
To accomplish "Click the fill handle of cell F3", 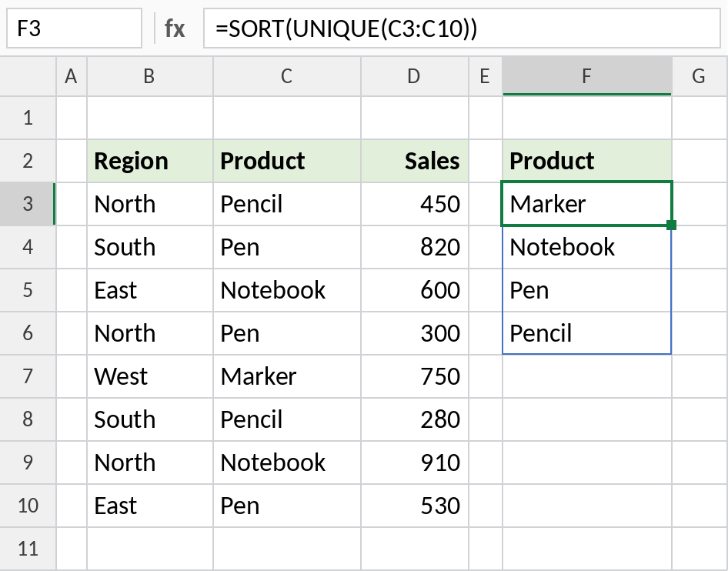I will 671,225.
